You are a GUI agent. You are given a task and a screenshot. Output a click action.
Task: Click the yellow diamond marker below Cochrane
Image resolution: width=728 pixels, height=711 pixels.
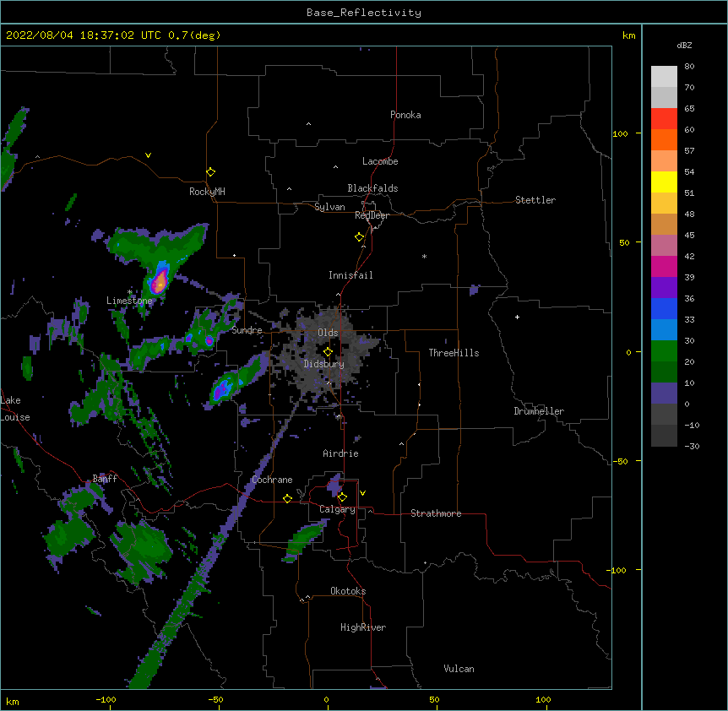click(x=287, y=498)
